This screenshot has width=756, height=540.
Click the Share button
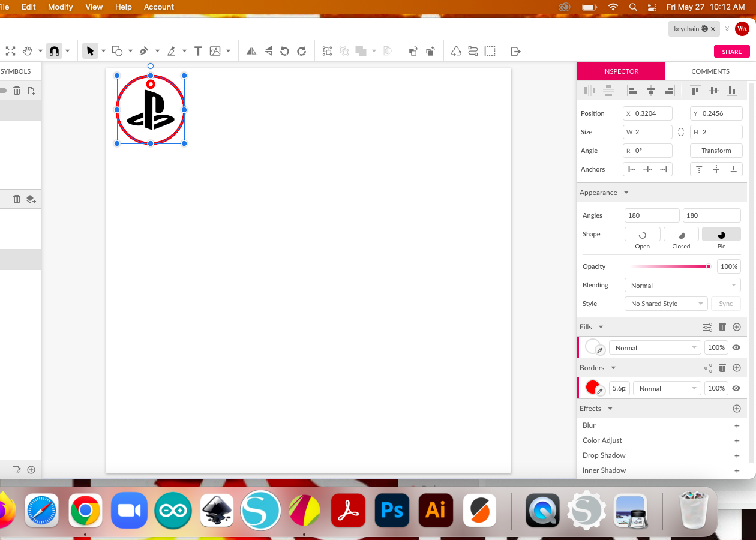pyautogui.click(x=732, y=52)
